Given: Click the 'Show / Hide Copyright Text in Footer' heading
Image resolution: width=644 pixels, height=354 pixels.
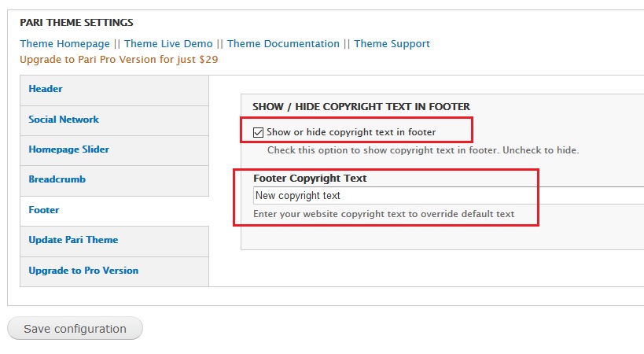Looking at the screenshot, I should click(361, 106).
